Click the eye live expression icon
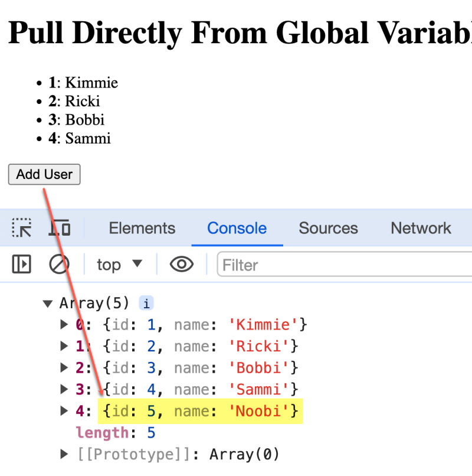This screenshot has width=472, height=476. (x=182, y=265)
